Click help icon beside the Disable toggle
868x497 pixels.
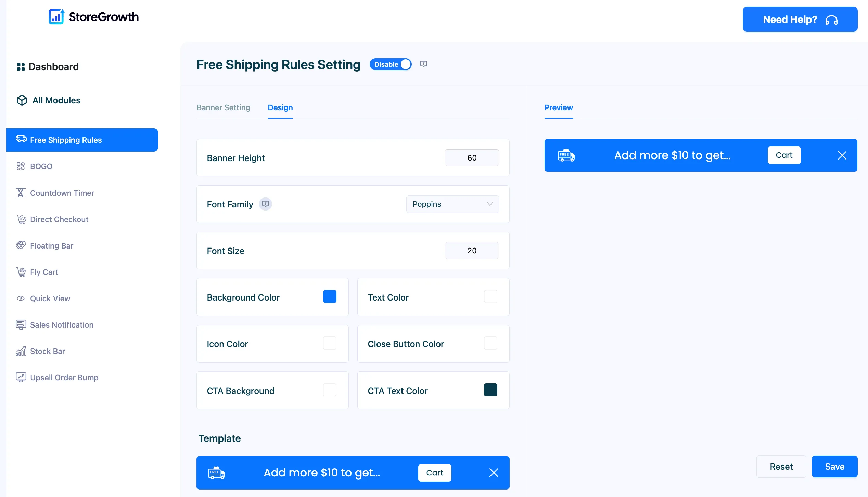[x=423, y=64]
